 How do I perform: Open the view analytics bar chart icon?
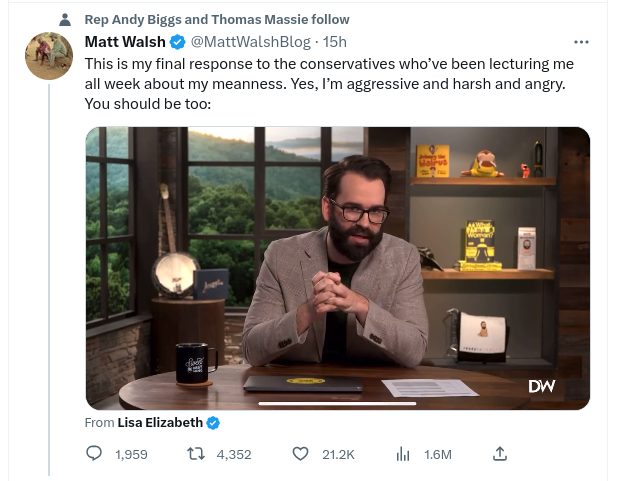(x=403, y=454)
